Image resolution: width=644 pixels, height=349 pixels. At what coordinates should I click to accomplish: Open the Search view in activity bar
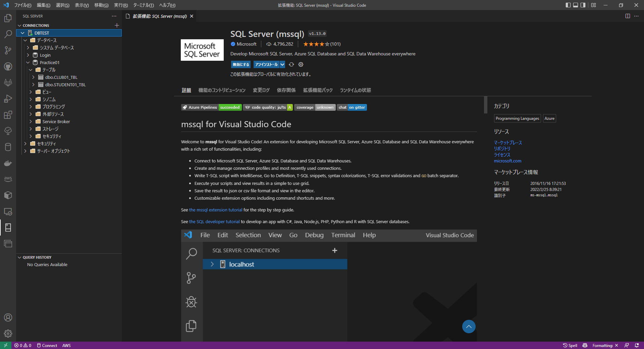(x=8, y=34)
